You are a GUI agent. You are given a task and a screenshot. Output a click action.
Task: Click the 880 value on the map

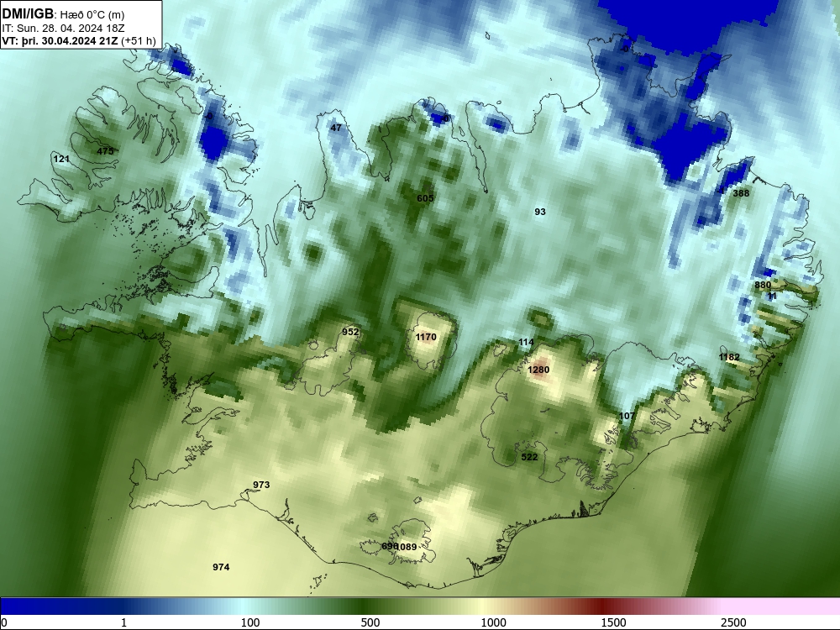point(763,285)
